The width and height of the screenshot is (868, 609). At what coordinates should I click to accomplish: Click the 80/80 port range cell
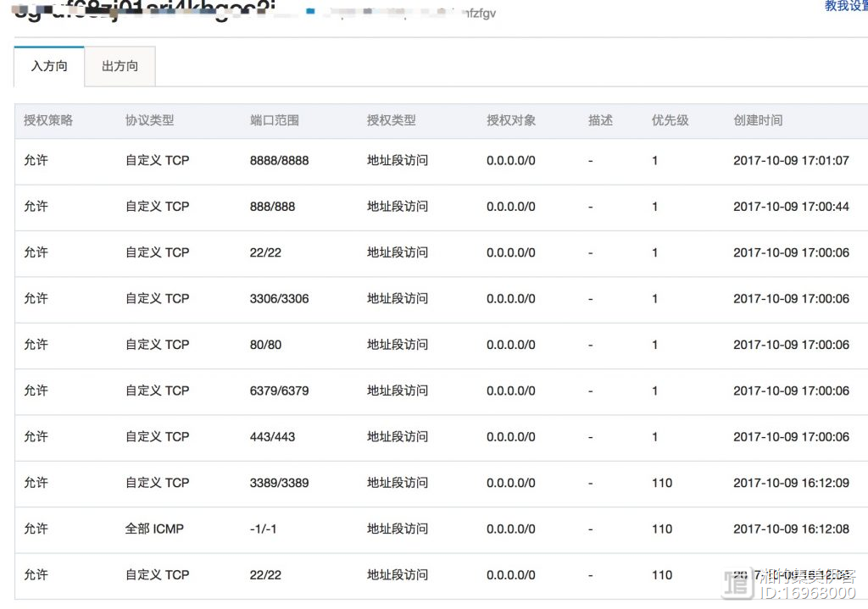tap(265, 345)
